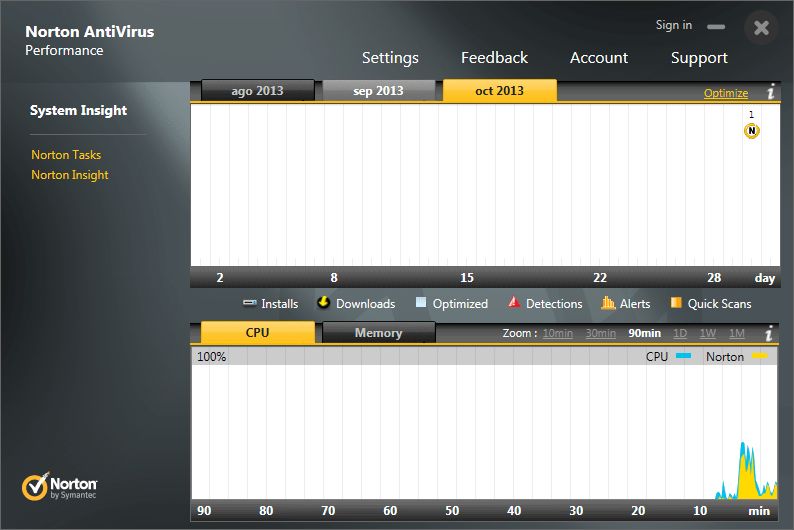Switch to ago 2013 month tab
The image size is (794, 530).
pos(257,91)
